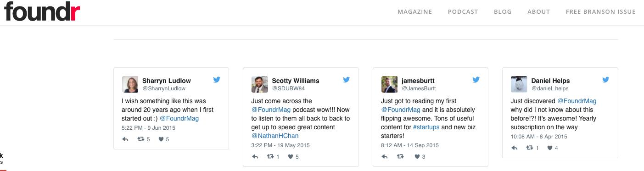
Task: Follow the @NathanHChan mention link
Action: click(x=274, y=136)
